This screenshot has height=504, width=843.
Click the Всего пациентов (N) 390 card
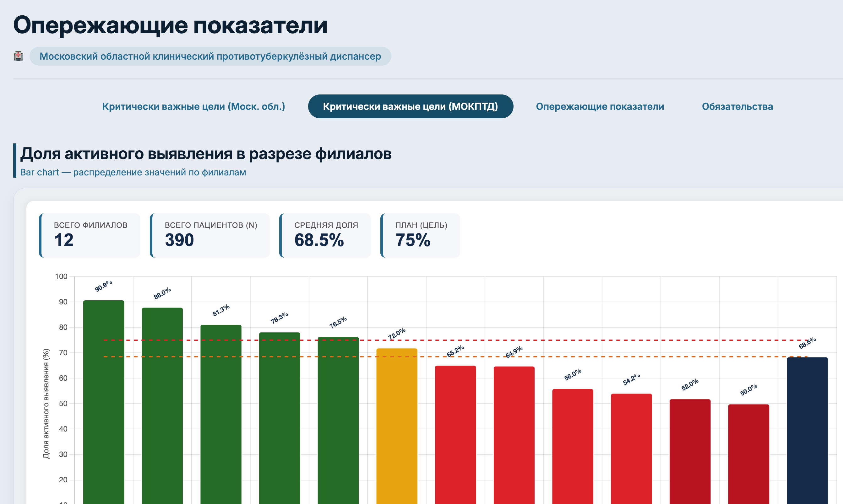210,235
